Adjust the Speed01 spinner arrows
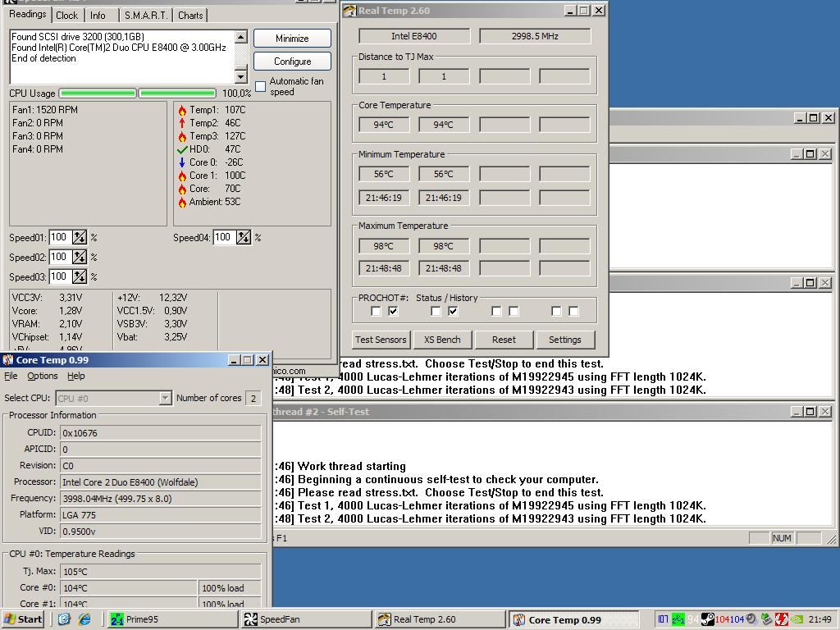This screenshot has width=840, height=630. pyautogui.click(x=80, y=237)
